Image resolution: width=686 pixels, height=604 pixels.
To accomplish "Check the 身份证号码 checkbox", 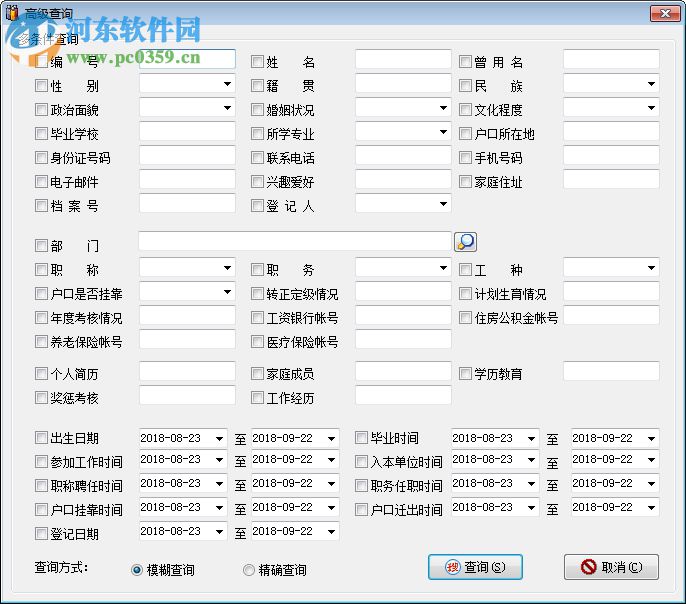I will [x=41, y=157].
